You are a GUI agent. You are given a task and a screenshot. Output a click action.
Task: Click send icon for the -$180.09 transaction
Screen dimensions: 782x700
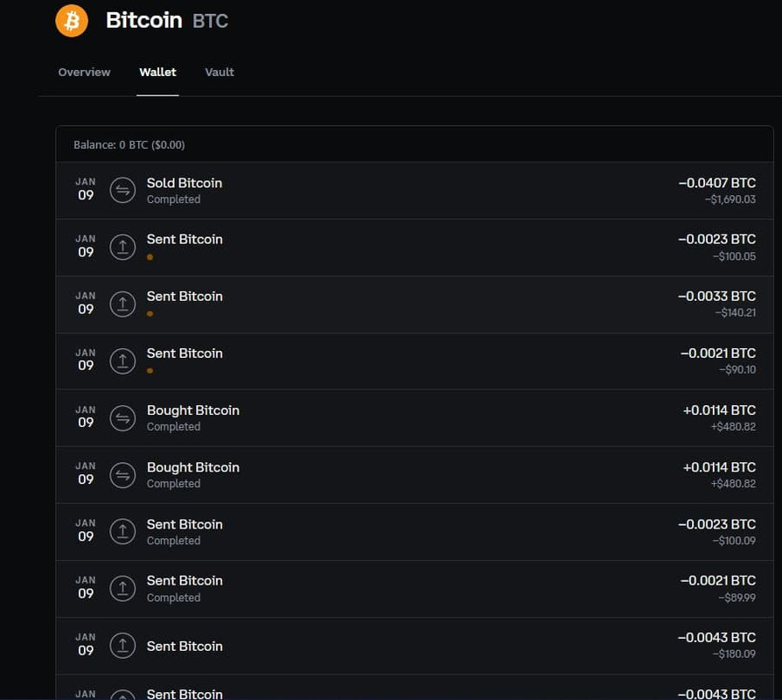click(x=122, y=645)
